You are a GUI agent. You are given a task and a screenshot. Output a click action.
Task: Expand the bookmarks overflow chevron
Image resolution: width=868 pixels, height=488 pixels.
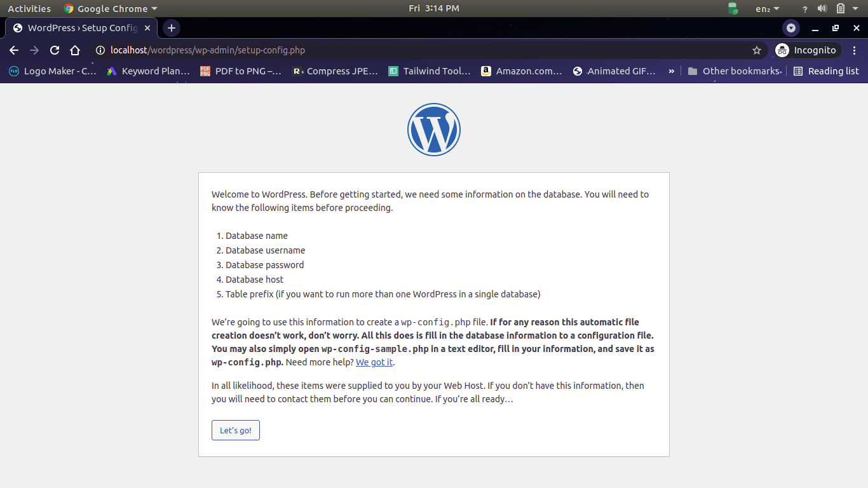click(671, 71)
